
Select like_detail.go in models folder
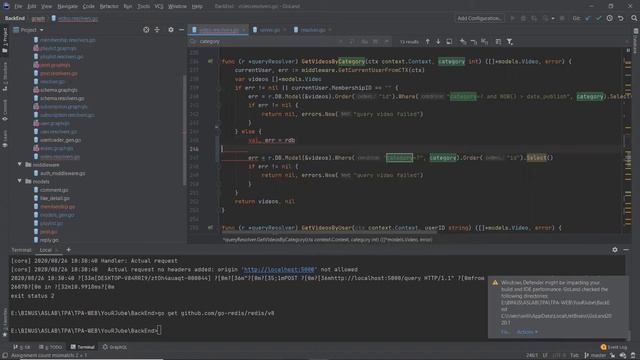pyautogui.click(x=55, y=198)
